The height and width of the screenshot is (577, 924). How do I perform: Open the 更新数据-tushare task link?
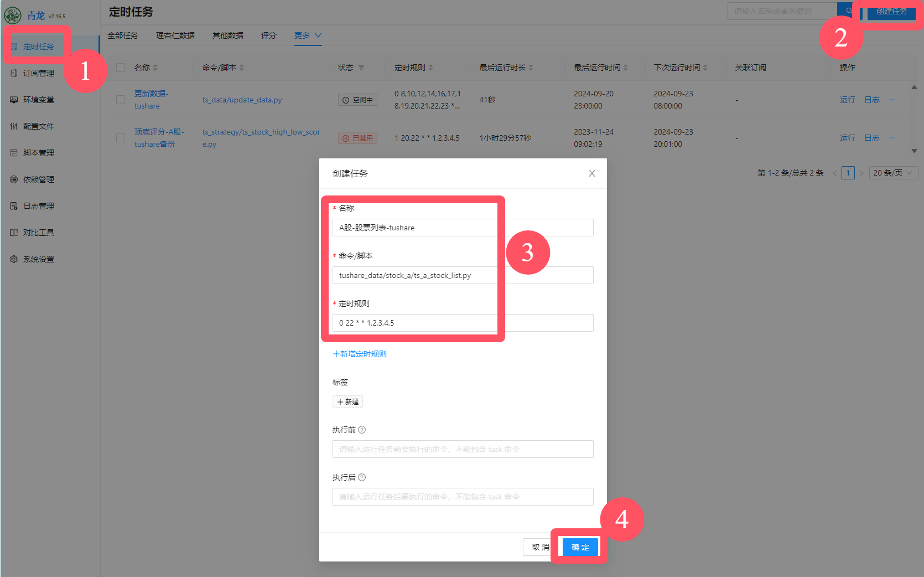151,100
